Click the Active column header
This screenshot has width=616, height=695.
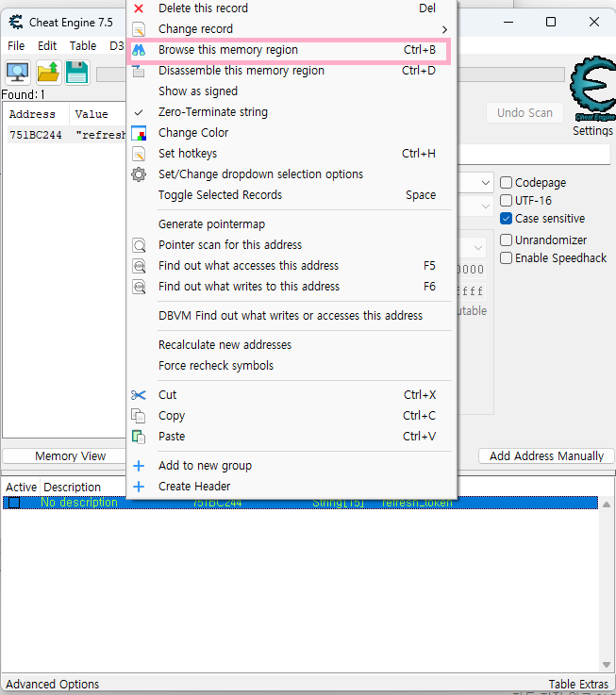[21, 488]
